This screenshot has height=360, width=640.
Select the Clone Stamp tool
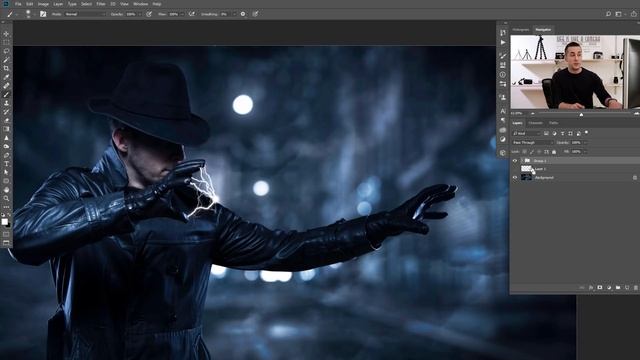[x=6, y=103]
